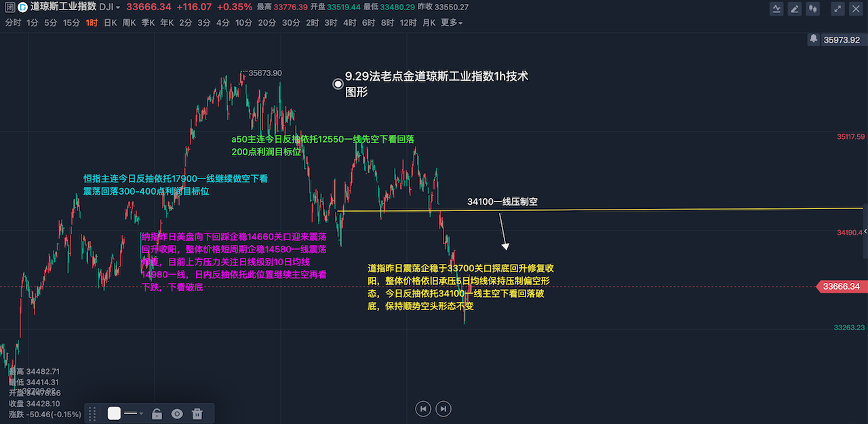Switch to 月K timeframe
The width and height of the screenshot is (868, 424).
[429, 22]
